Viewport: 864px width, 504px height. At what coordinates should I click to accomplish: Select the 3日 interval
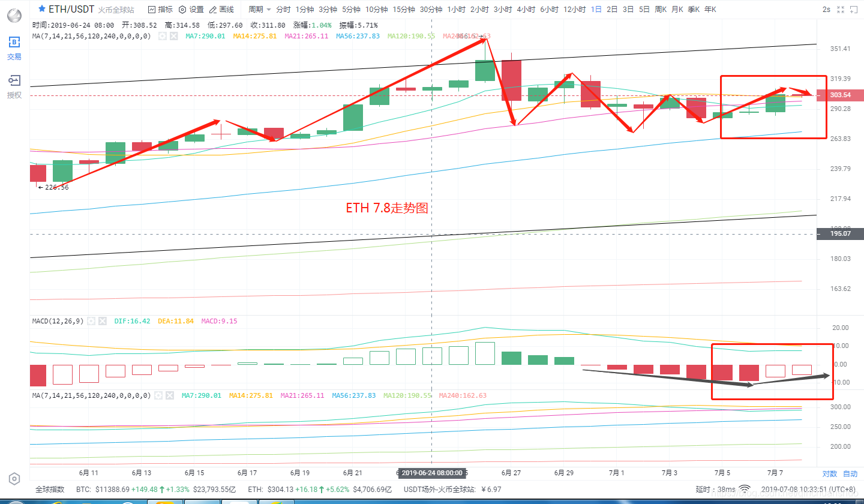(628, 10)
